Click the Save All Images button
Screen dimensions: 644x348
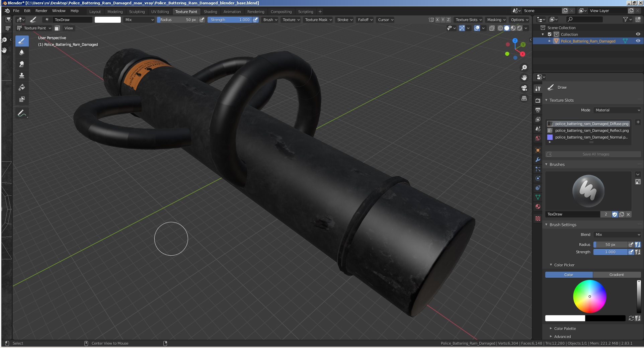(593, 154)
